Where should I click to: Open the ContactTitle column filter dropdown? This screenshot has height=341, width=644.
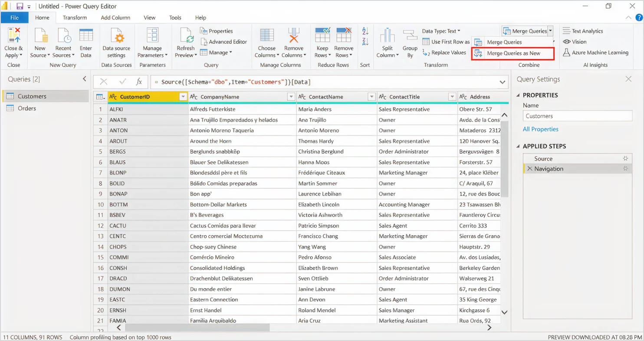click(x=452, y=97)
